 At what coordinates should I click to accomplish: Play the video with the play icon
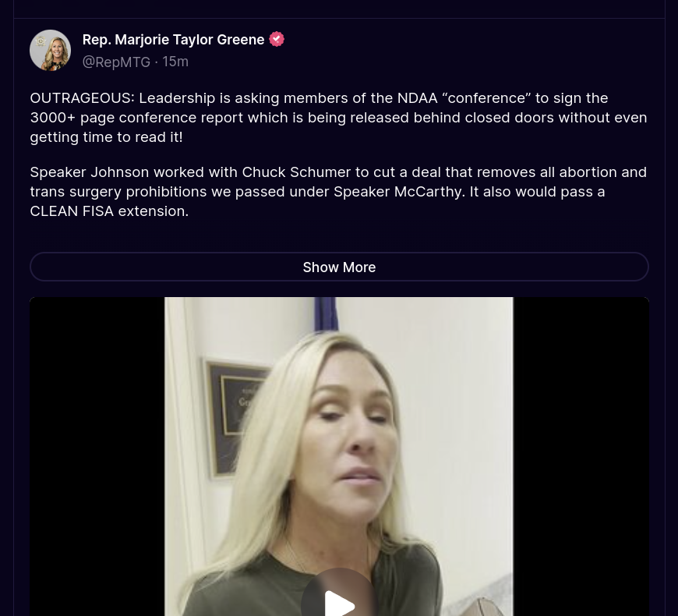click(339, 601)
